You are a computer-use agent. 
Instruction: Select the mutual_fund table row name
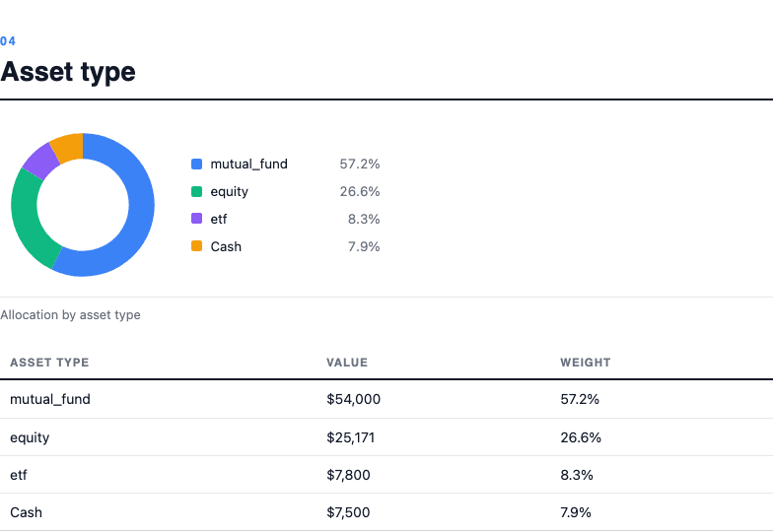point(50,399)
